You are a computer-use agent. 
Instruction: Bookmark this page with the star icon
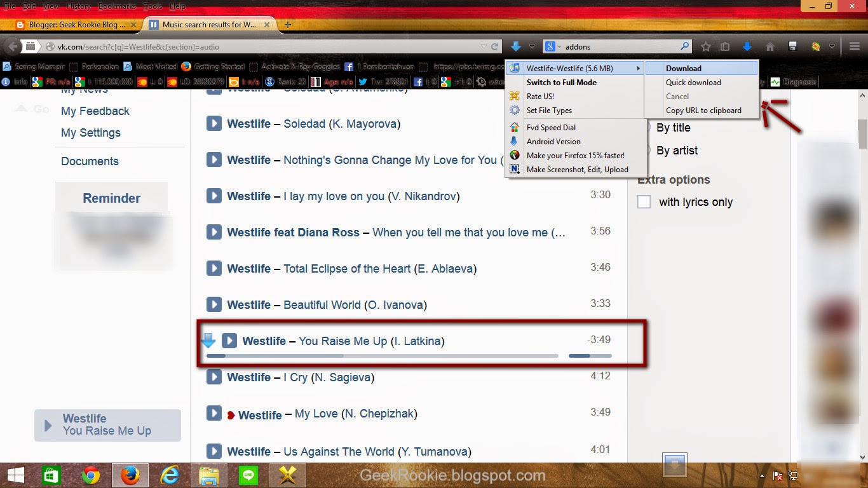706,46
